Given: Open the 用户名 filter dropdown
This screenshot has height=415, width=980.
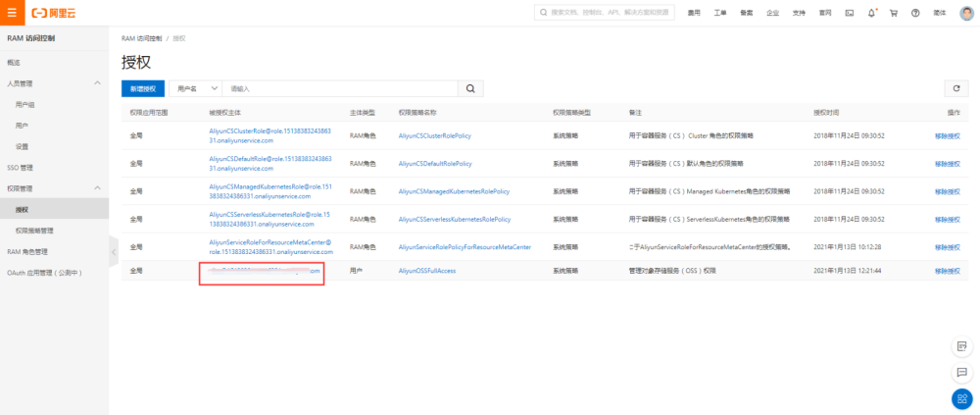Looking at the screenshot, I should 196,89.
